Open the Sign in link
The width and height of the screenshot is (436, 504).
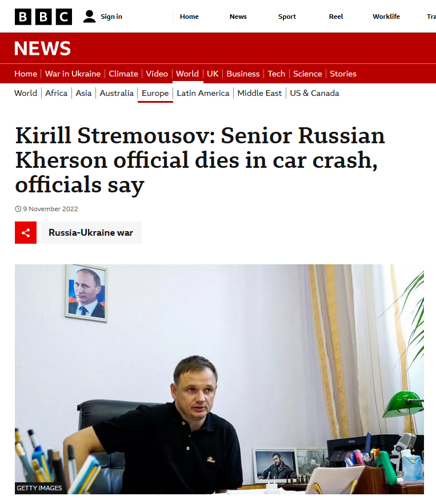(x=111, y=17)
